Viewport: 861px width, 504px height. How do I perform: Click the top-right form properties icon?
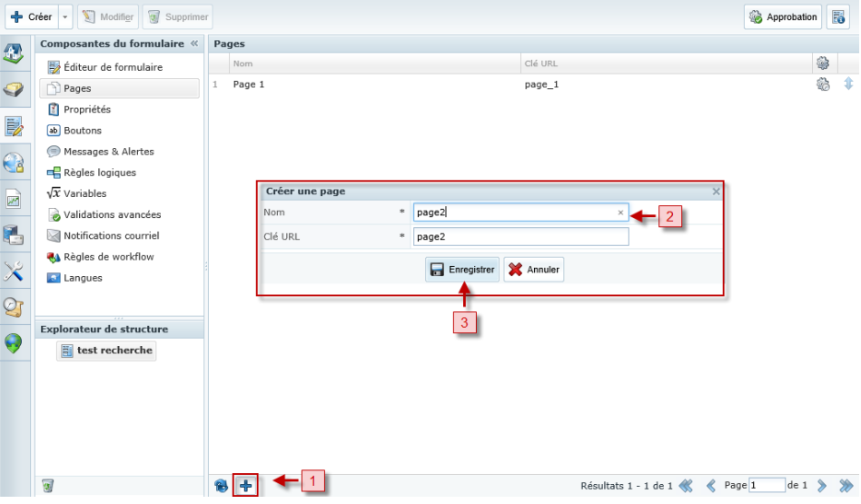(837, 16)
